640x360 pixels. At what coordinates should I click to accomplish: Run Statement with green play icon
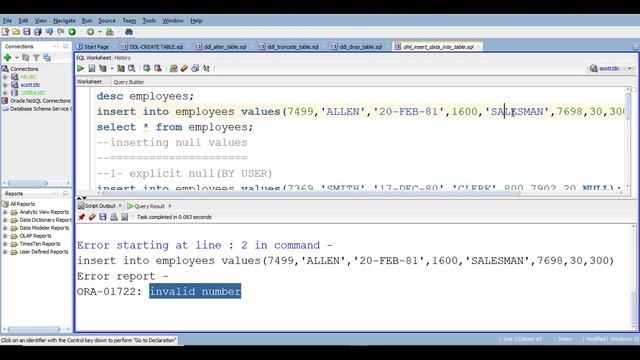tap(80, 68)
